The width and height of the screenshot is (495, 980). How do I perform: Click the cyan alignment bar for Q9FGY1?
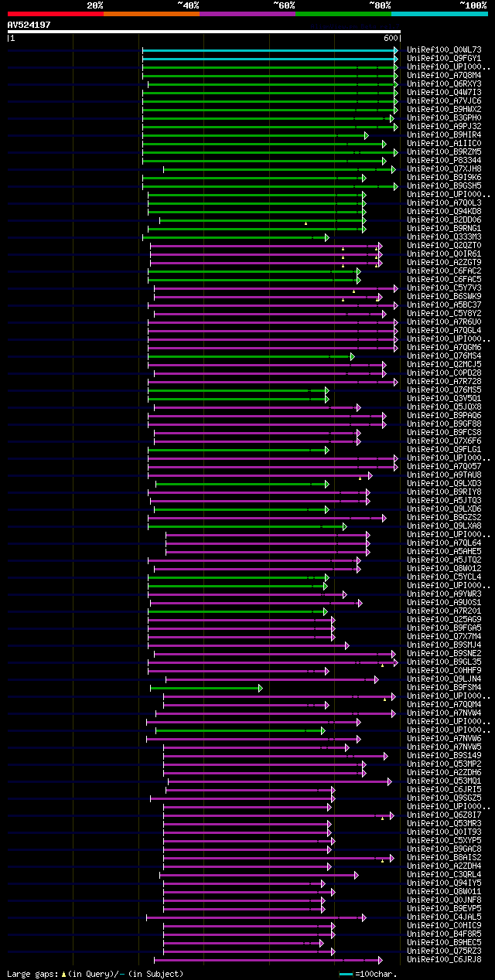pos(270,59)
